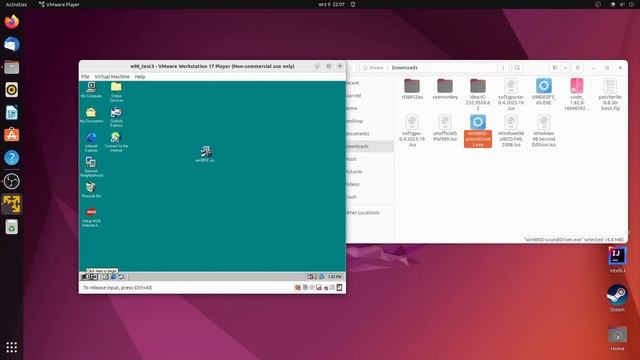Click Internet Explorer quick launch icon in VM taskbar
This screenshot has height=360, width=640.
(113, 277)
